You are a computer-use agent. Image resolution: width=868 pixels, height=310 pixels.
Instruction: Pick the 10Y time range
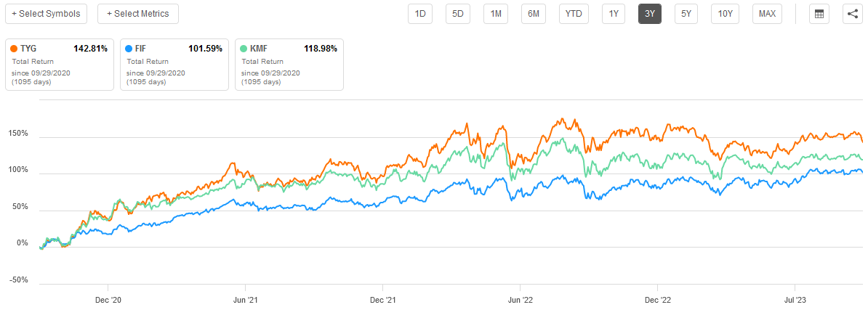(x=725, y=14)
